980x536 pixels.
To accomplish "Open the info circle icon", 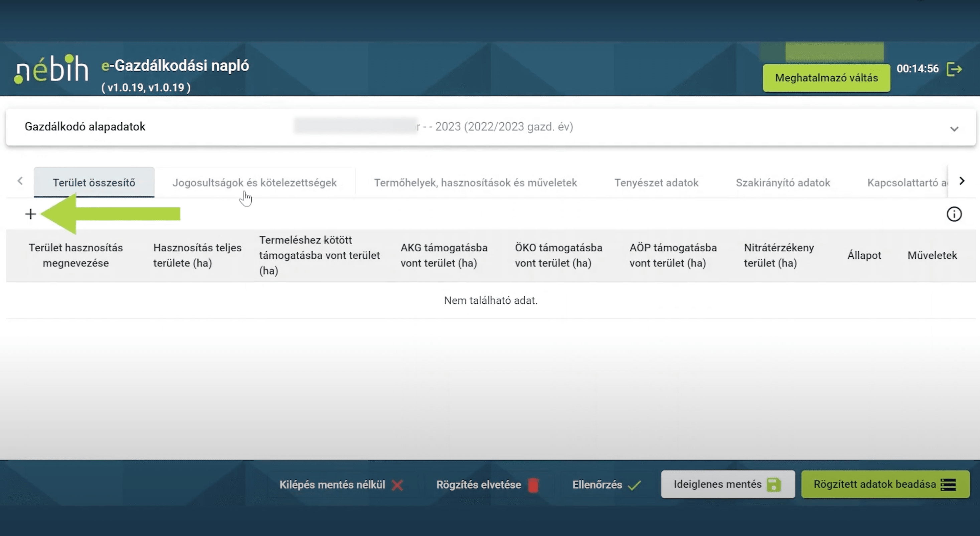I will click(x=954, y=214).
